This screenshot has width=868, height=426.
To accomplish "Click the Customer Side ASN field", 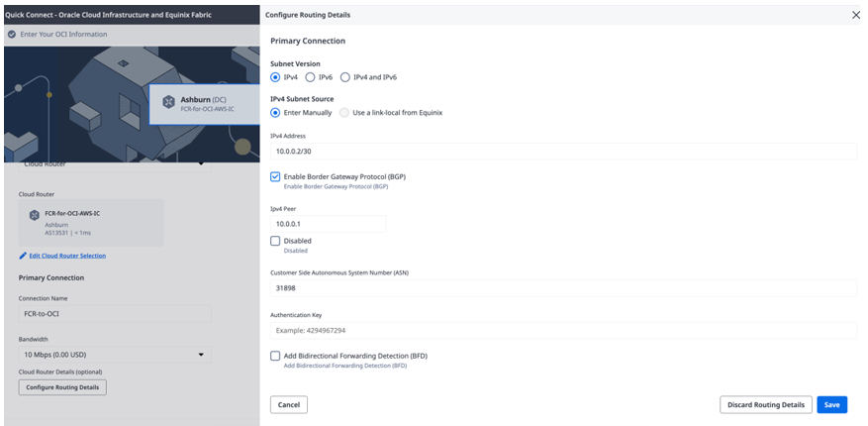I will tap(563, 288).
